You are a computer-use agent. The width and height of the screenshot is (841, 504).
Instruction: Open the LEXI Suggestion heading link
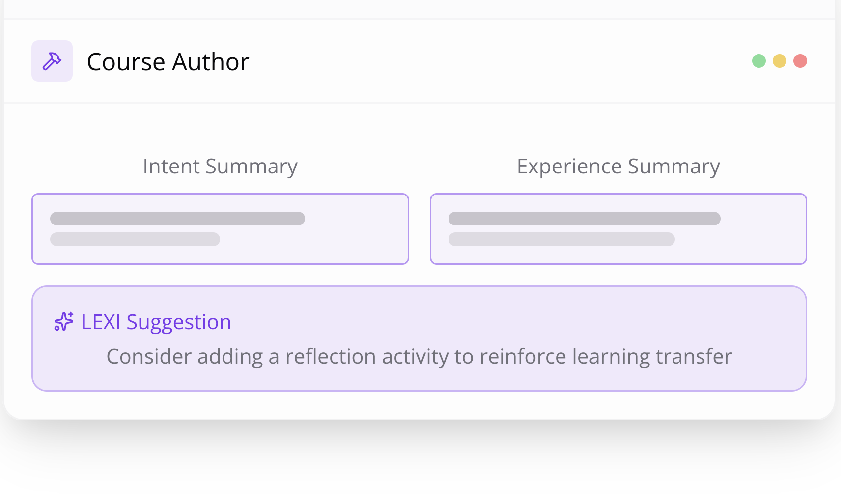156,322
